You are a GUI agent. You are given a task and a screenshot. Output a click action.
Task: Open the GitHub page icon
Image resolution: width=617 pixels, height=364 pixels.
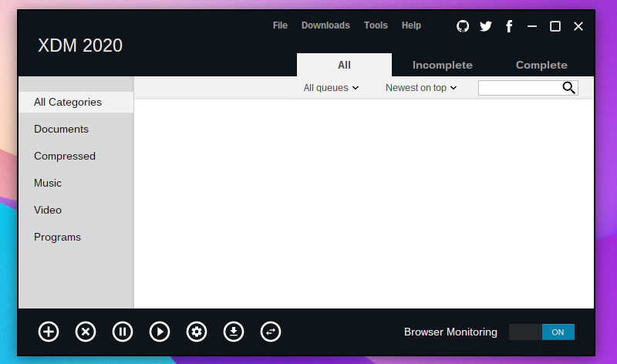[463, 26]
